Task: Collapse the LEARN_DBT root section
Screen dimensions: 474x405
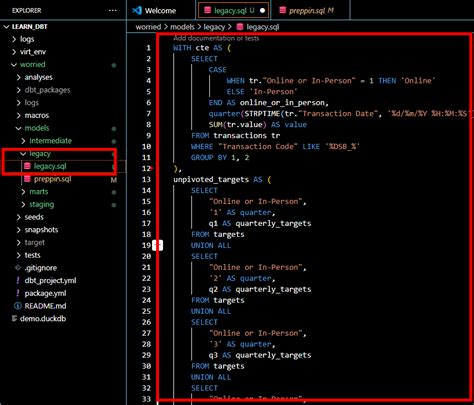Action: point(6,26)
